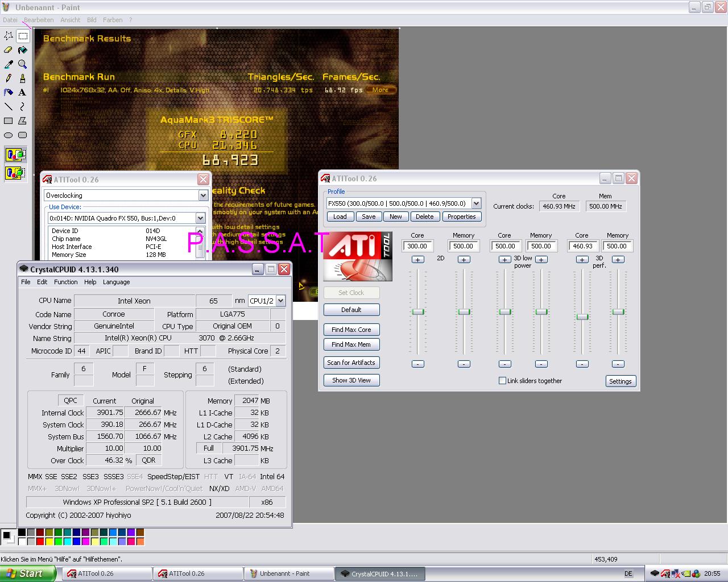Click the Delete profile button
This screenshot has height=582, width=728.
pos(424,217)
